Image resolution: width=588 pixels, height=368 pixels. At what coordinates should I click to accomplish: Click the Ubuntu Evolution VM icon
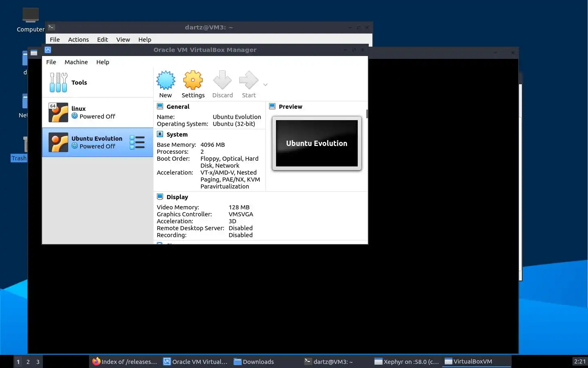click(x=58, y=142)
